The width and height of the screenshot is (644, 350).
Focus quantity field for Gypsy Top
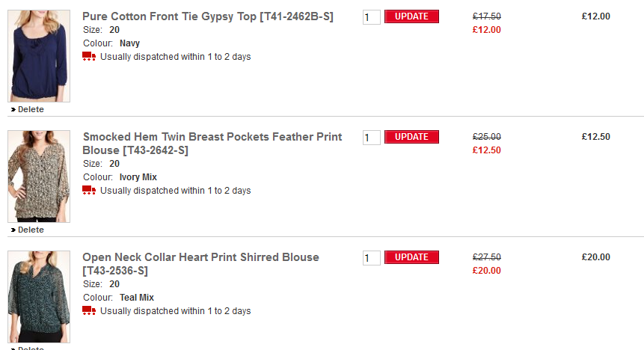(x=371, y=17)
